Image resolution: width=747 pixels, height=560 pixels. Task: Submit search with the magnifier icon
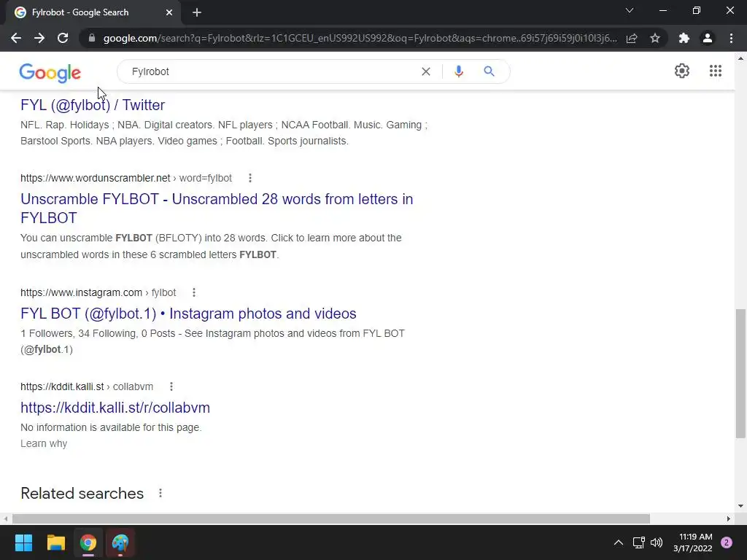pos(489,71)
